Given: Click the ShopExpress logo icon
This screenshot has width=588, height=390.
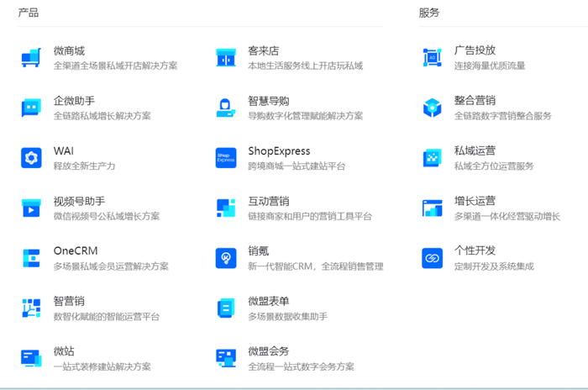Looking at the screenshot, I should (226, 158).
